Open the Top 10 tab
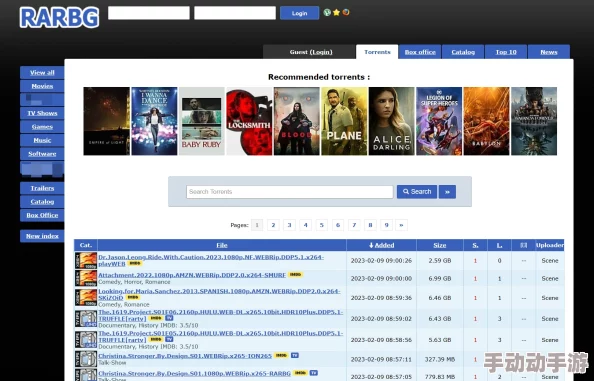Image resolution: width=594 pixels, height=381 pixels. click(506, 52)
